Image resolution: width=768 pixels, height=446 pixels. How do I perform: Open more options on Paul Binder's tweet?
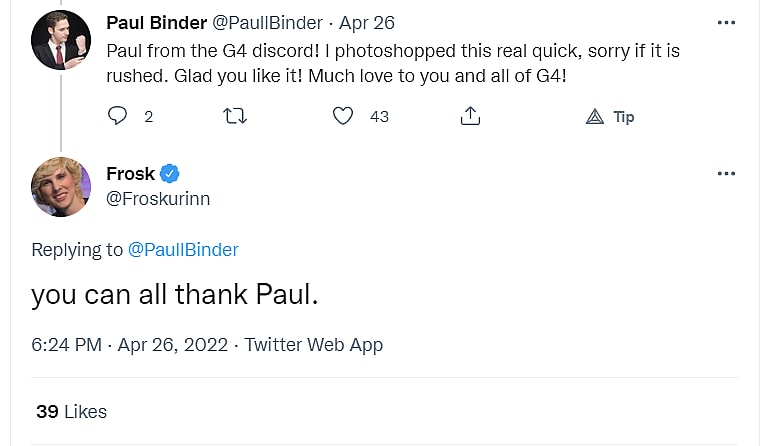(x=726, y=22)
